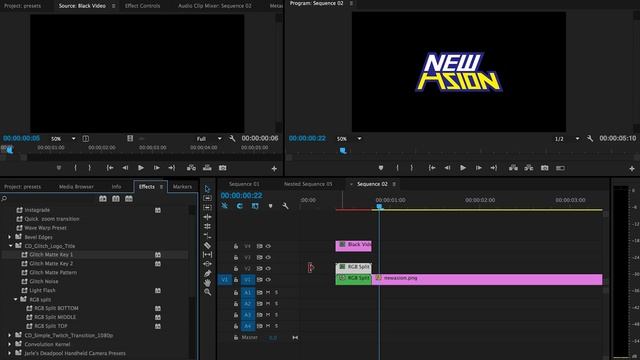Lock the A1 audio track
640x360 pixels.
click(236, 293)
